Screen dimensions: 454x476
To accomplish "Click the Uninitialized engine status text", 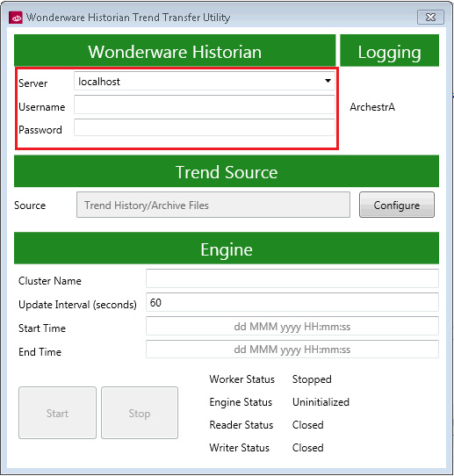I will click(x=321, y=402).
